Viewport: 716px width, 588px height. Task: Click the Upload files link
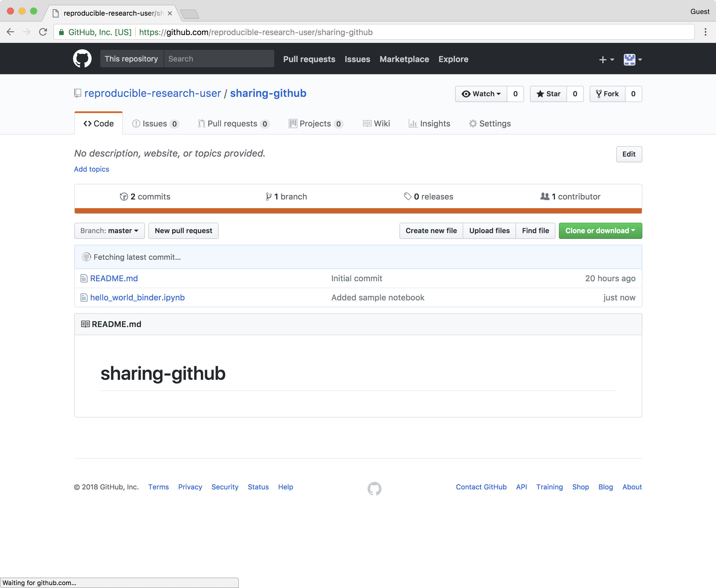[489, 231]
